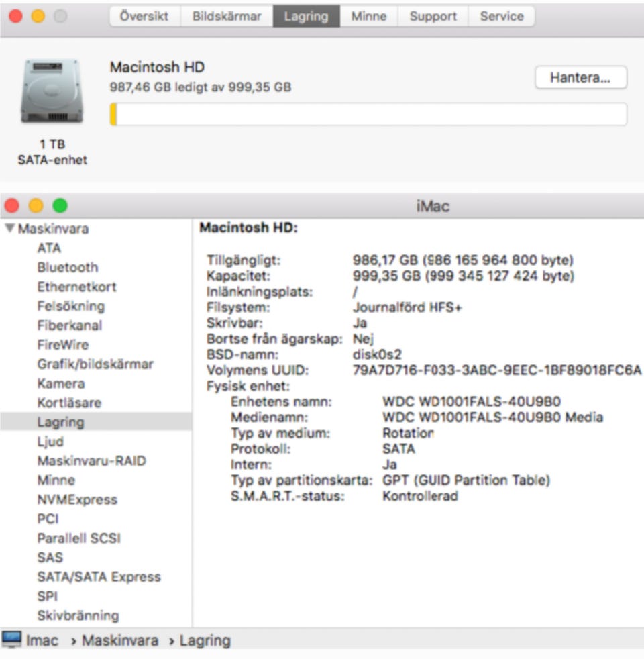Open the Ethernetkort sidebar entry
644x659 pixels.
point(76,287)
